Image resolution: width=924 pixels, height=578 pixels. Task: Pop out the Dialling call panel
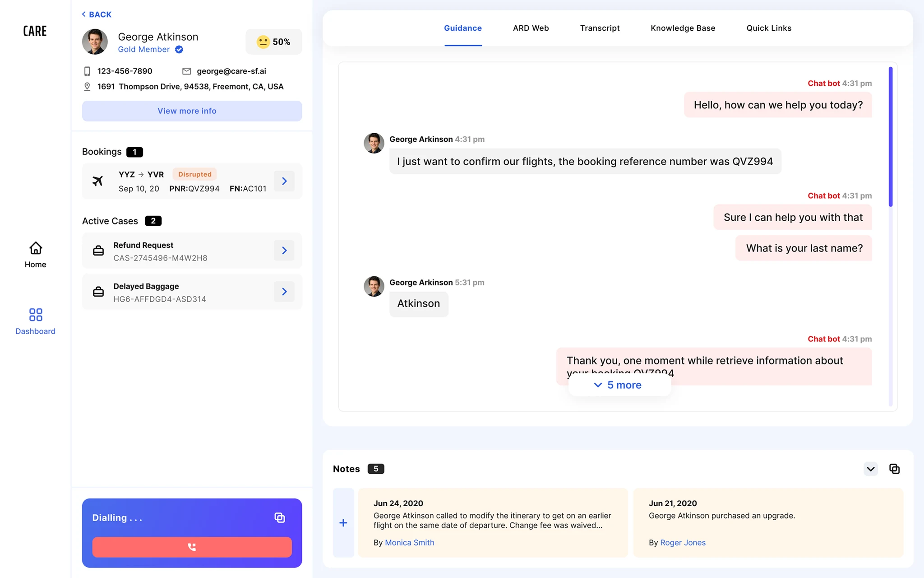coord(280,517)
